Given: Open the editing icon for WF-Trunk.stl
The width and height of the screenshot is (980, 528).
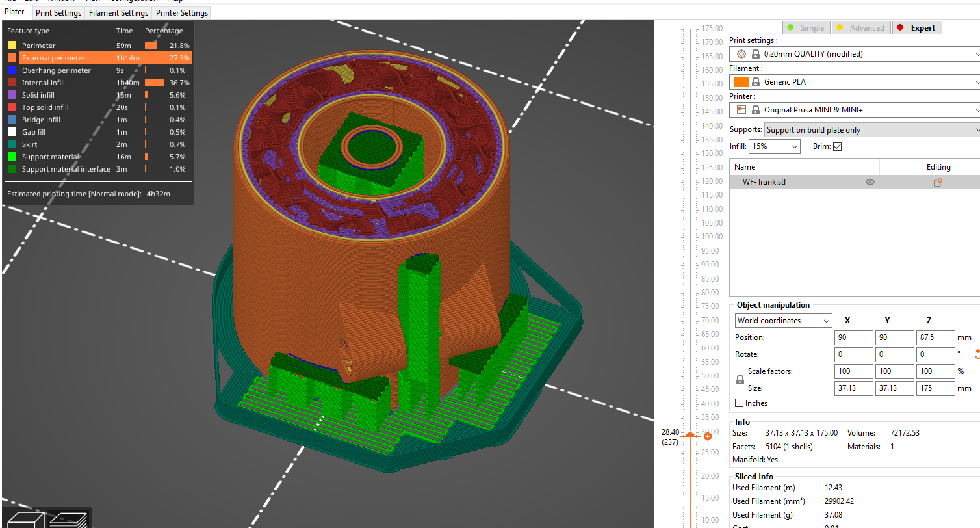Looking at the screenshot, I should click(938, 183).
